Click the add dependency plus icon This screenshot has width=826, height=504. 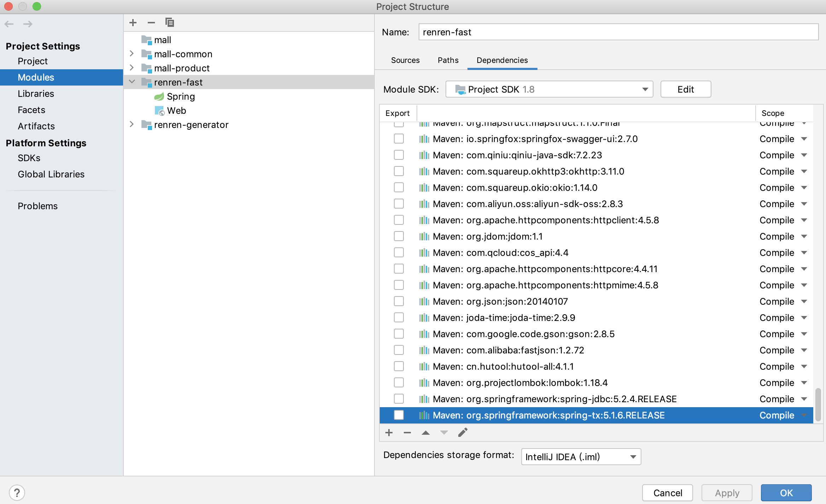[x=389, y=433]
